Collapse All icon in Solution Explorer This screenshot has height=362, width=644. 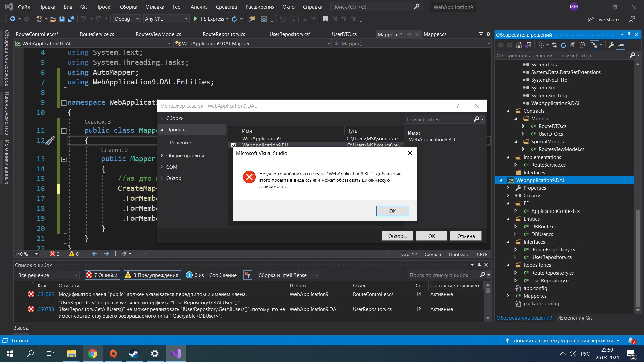click(573, 45)
